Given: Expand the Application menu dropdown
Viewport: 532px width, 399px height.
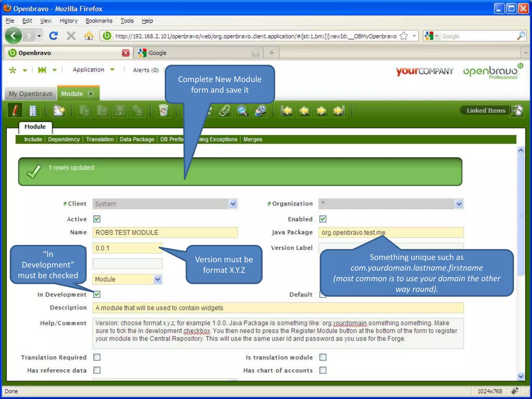Looking at the screenshot, I should click(x=112, y=70).
